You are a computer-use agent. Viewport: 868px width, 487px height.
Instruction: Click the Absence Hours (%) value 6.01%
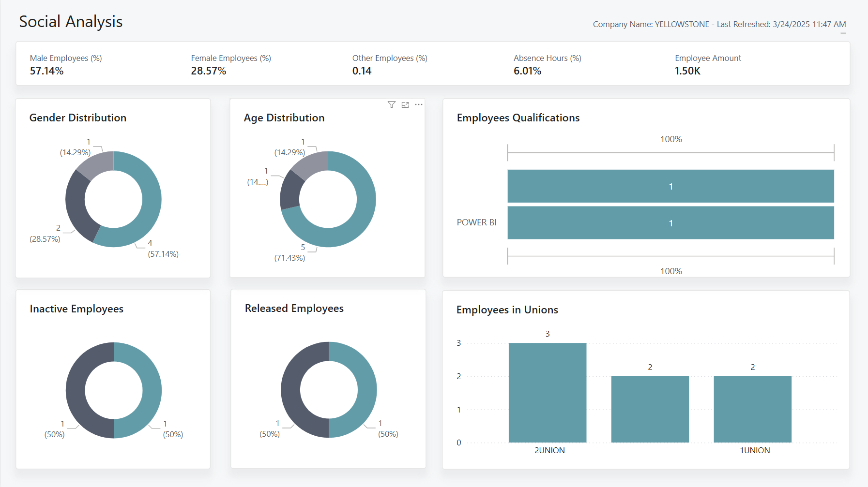click(x=527, y=71)
